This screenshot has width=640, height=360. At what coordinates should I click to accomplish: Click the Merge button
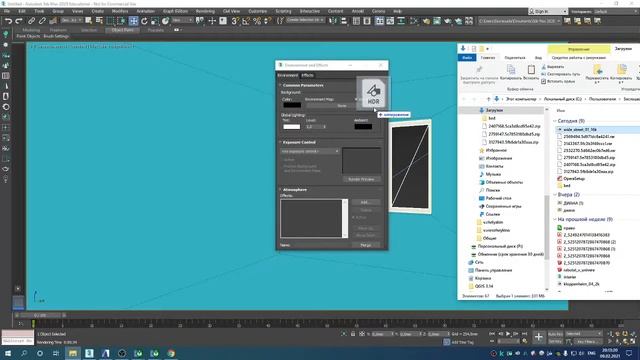(x=366, y=245)
